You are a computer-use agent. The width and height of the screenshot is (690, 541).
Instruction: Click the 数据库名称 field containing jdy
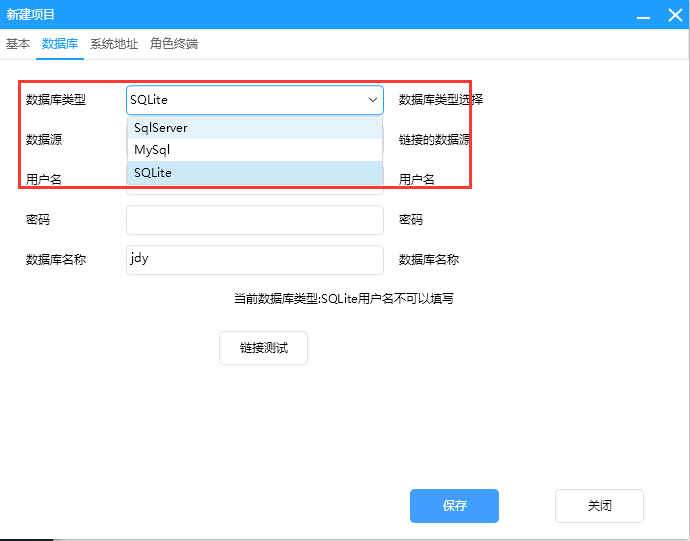pos(254,260)
